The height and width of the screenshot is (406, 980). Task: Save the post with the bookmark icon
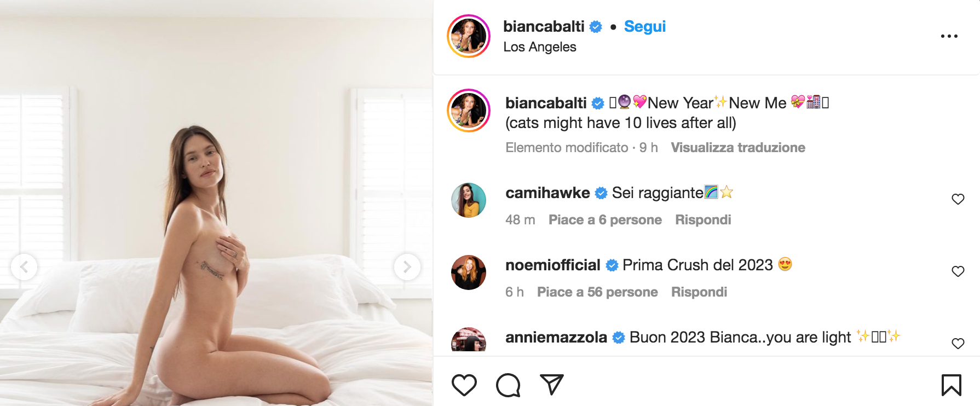coord(951,385)
